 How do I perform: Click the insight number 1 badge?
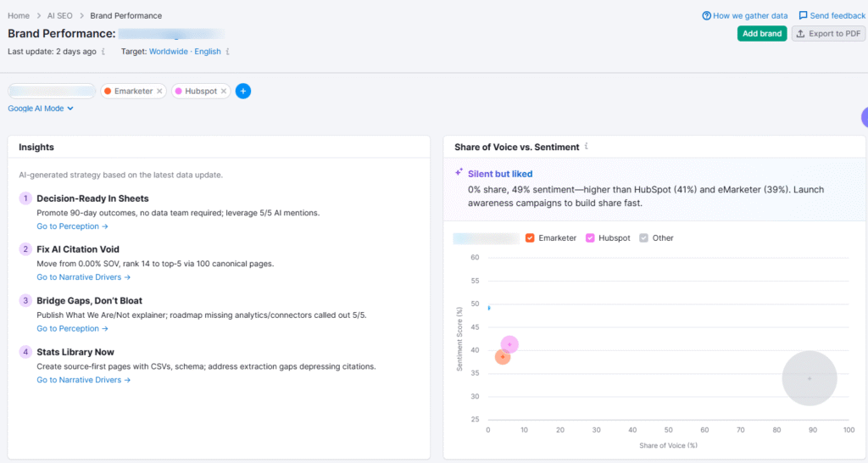[25, 198]
